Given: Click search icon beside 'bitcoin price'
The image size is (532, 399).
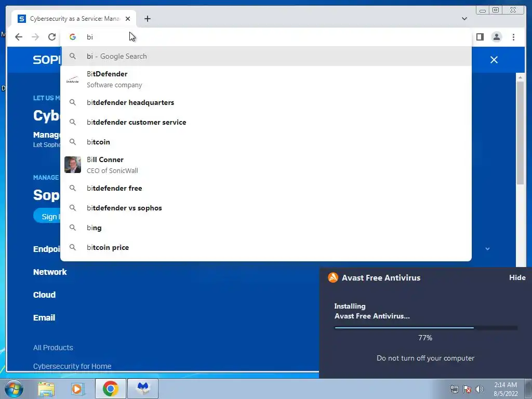Looking at the screenshot, I should click(73, 247).
